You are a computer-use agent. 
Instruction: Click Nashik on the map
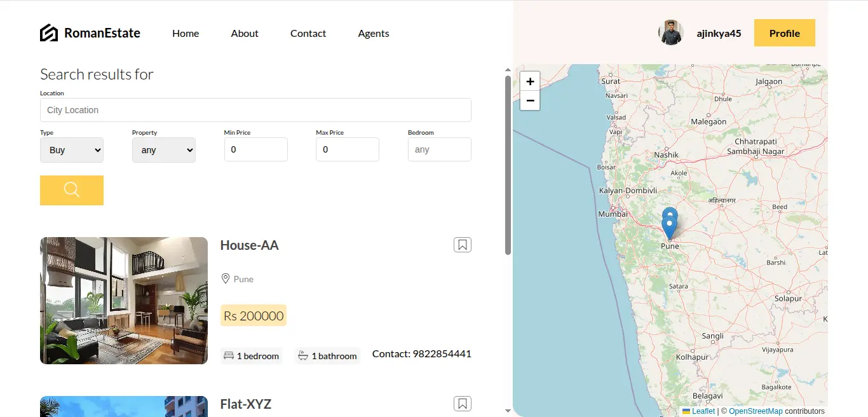click(667, 154)
